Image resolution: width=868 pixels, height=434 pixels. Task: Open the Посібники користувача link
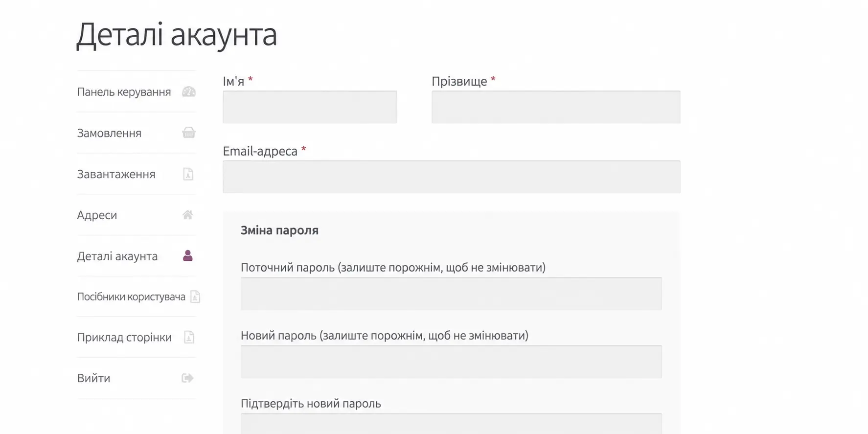pyautogui.click(x=131, y=297)
